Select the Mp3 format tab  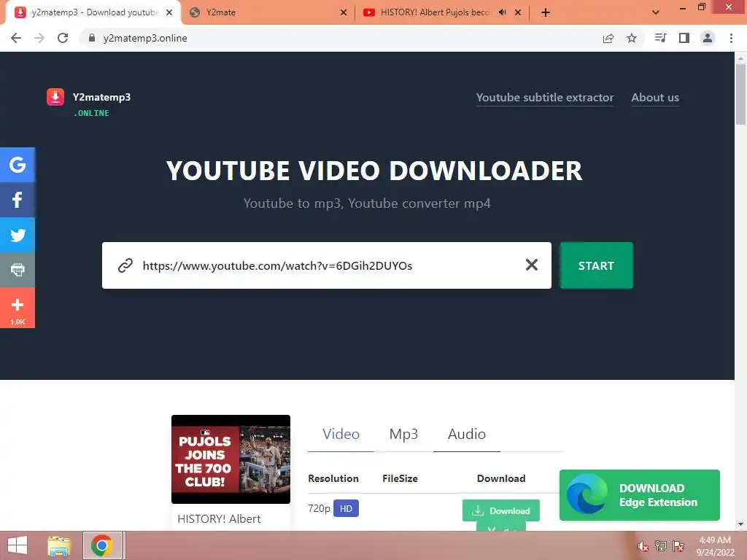click(403, 435)
